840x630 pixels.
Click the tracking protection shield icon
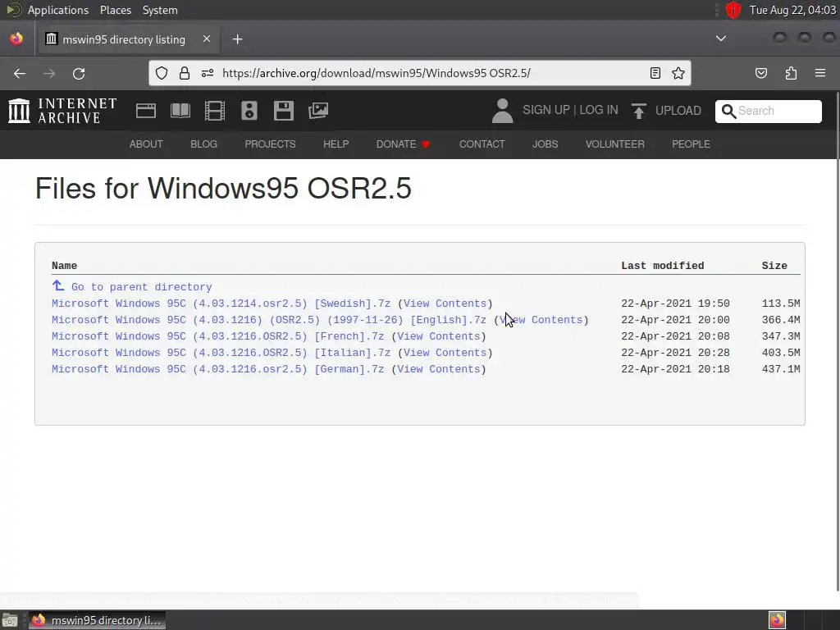162,73
